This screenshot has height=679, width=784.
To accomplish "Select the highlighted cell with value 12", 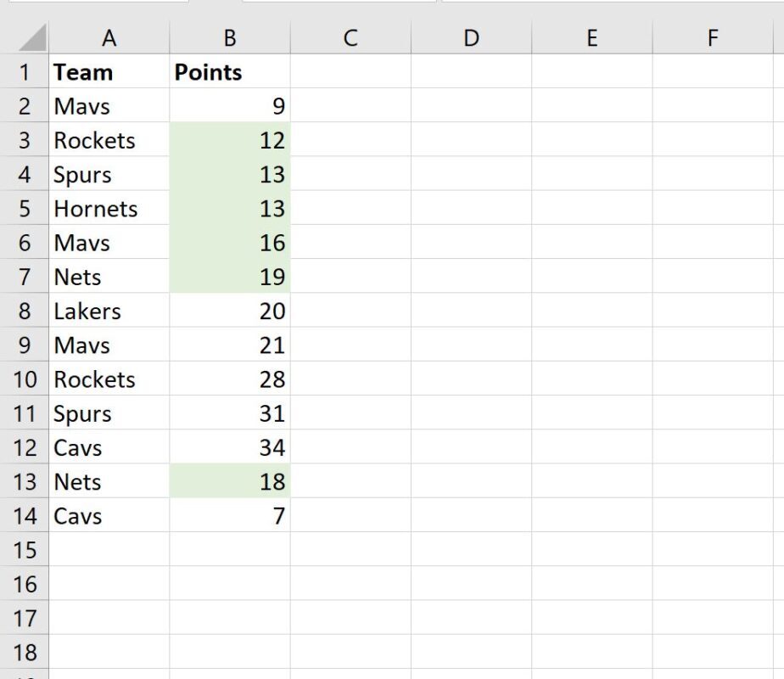I will tap(229, 140).
